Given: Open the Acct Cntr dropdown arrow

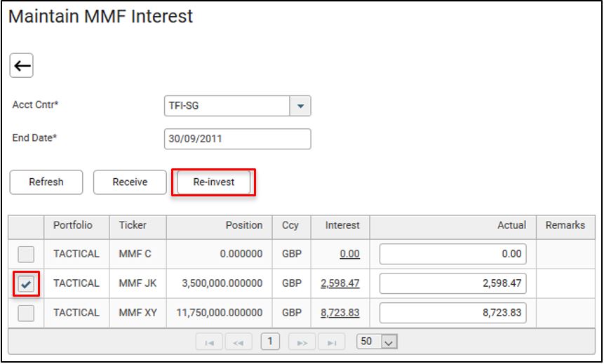Looking at the screenshot, I should point(300,106).
